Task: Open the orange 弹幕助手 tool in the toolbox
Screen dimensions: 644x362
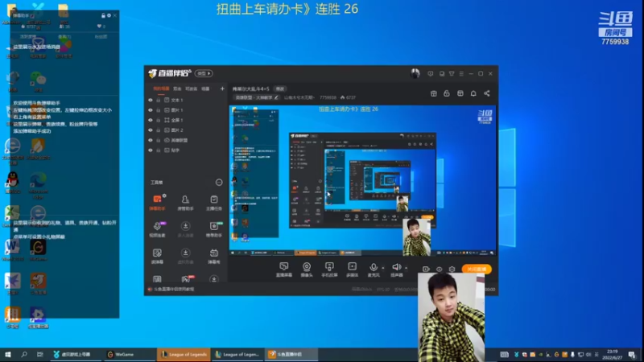Action: pos(157,203)
